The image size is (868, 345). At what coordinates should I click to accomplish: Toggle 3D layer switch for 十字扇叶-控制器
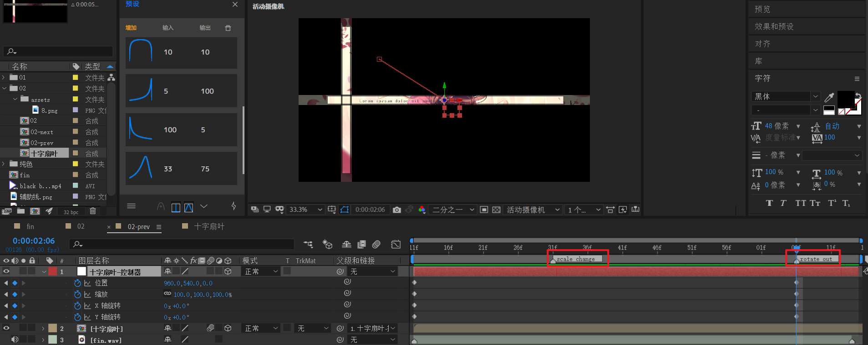point(228,271)
